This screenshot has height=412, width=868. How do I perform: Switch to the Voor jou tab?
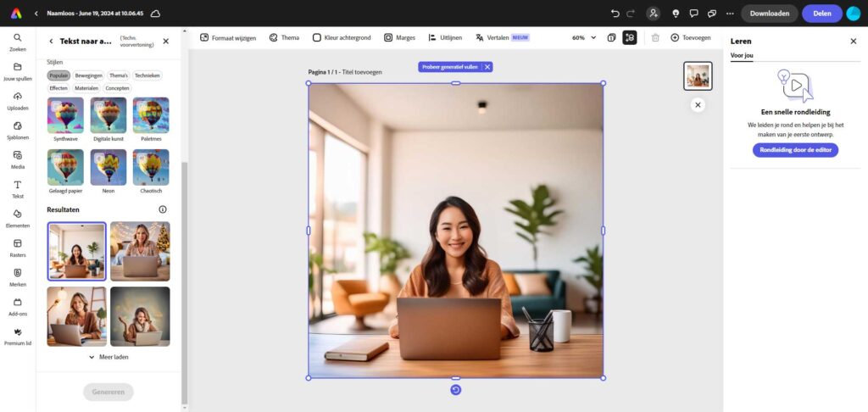point(742,55)
